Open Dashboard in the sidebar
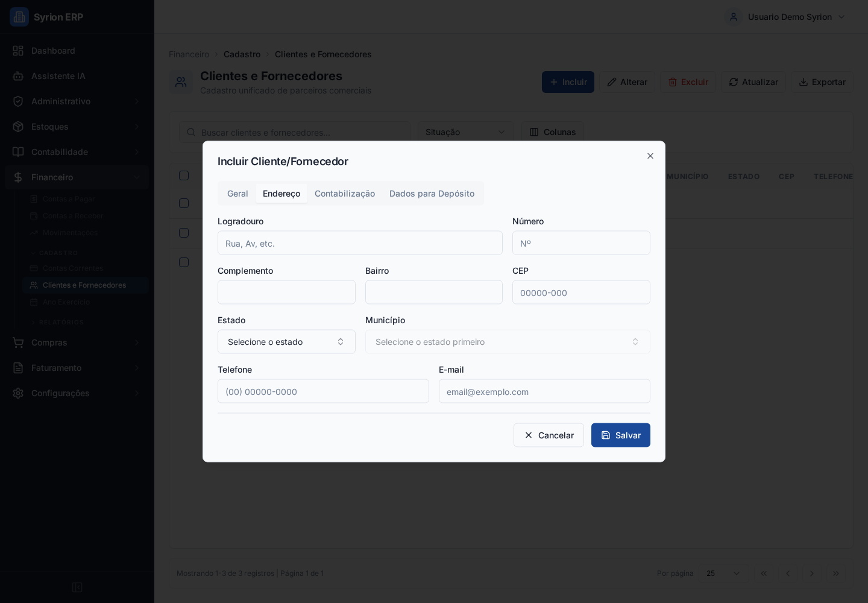Viewport: 868px width, 603px height. [77, 51]
